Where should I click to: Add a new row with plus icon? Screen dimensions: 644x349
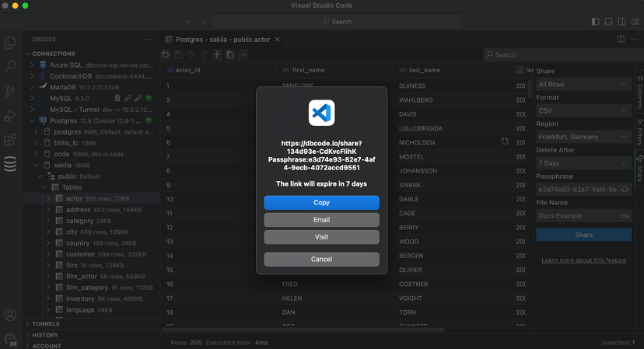click(x=217, y=54)
